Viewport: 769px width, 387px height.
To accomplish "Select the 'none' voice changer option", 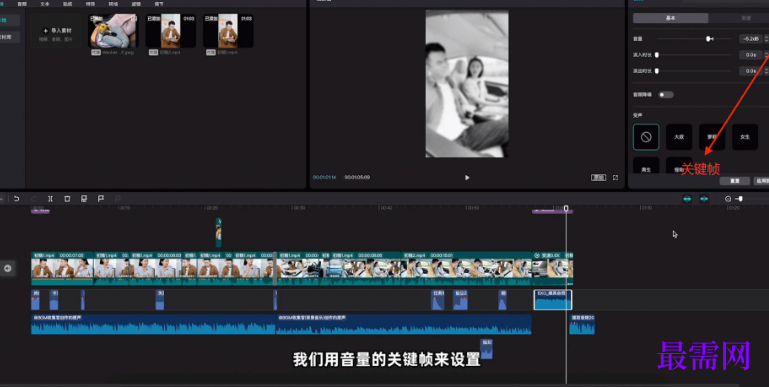I will (646, 137).
